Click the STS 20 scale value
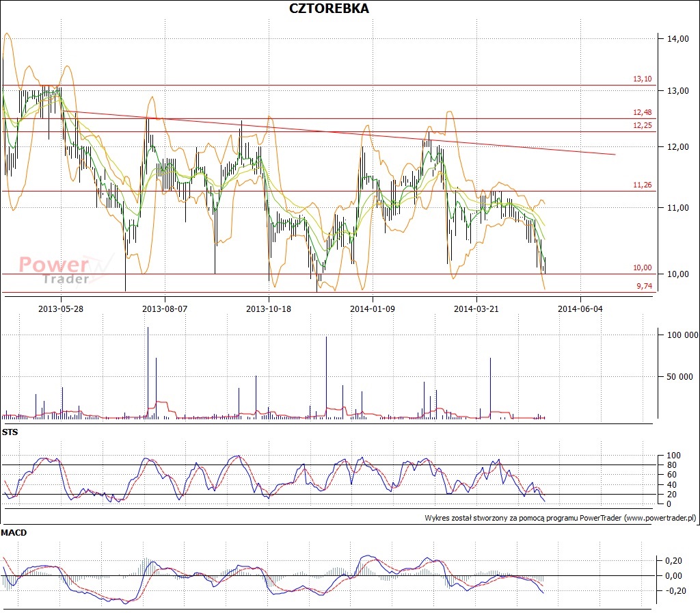Screen dimensions: 700x615 tap(671, 495)
